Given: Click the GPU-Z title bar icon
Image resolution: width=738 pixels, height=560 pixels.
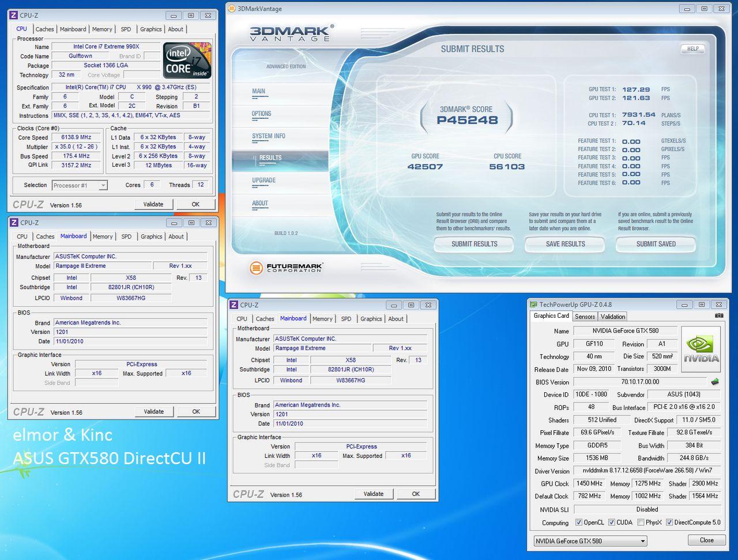Looking at the screenshot, I should pos(534,305).
